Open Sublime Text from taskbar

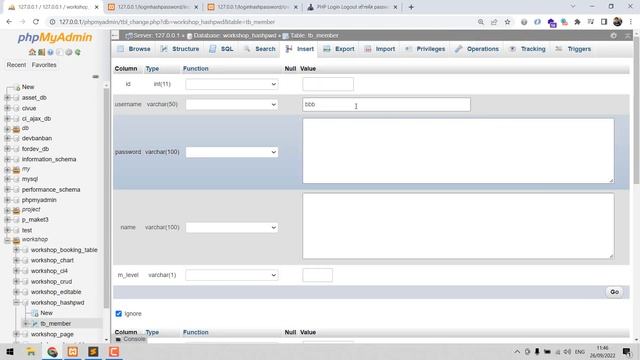point(93,352)
